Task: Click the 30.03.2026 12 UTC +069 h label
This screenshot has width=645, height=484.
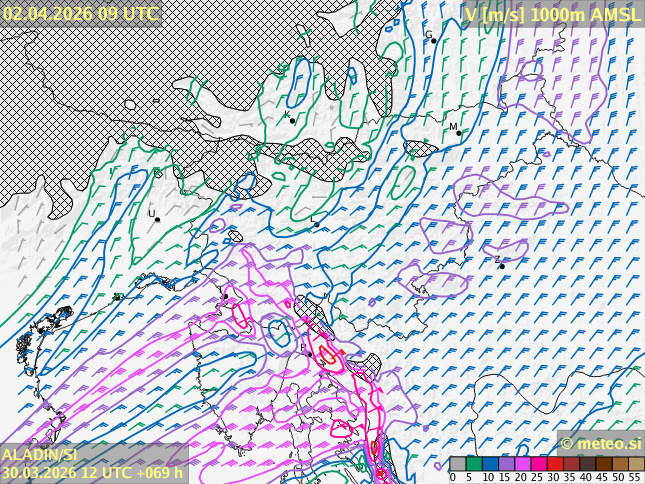Action: pos(92,472)
